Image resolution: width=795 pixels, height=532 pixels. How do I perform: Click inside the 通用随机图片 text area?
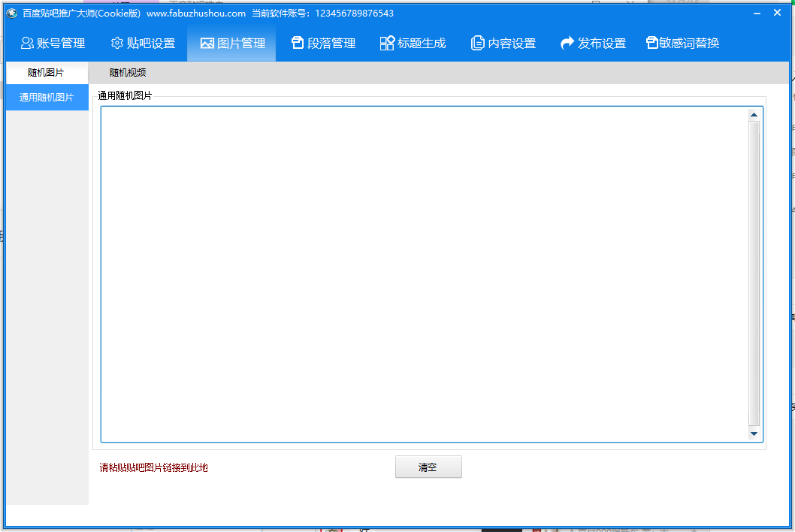(421, 271)
